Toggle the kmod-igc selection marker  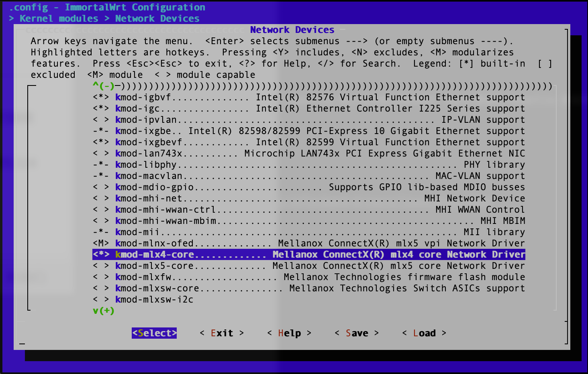click(x=101, y=108)
